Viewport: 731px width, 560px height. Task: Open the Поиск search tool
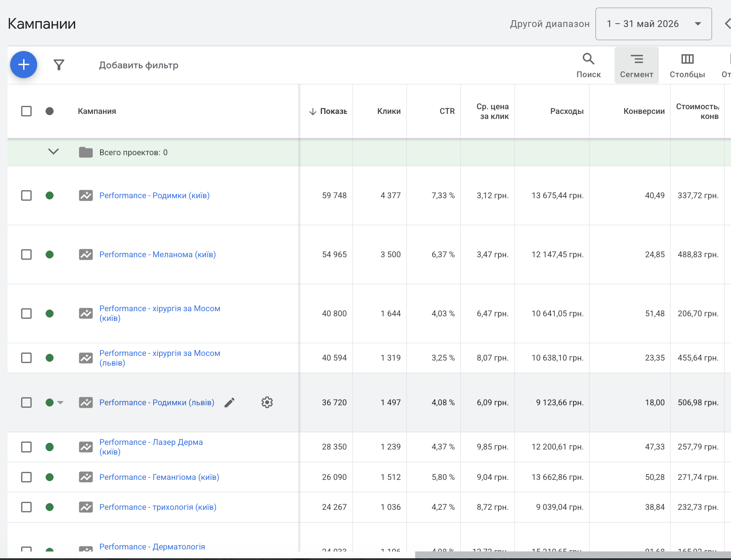tap(588, 65)
